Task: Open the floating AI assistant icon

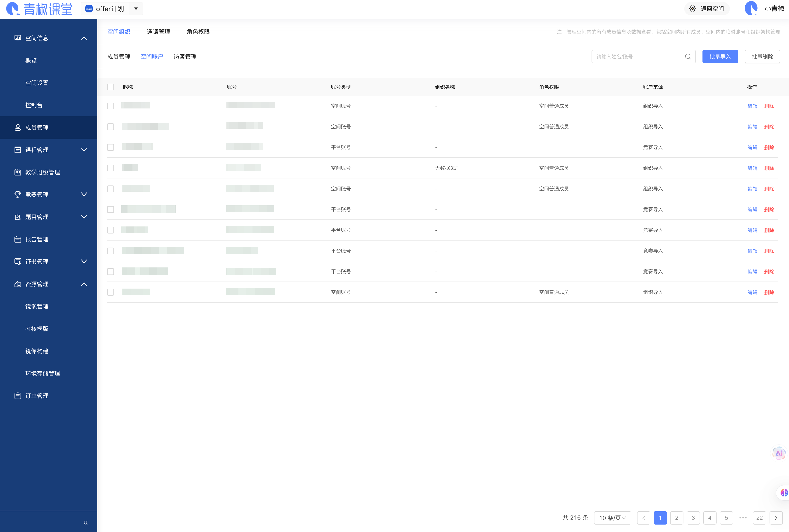Action: click(x=779, y=453)
